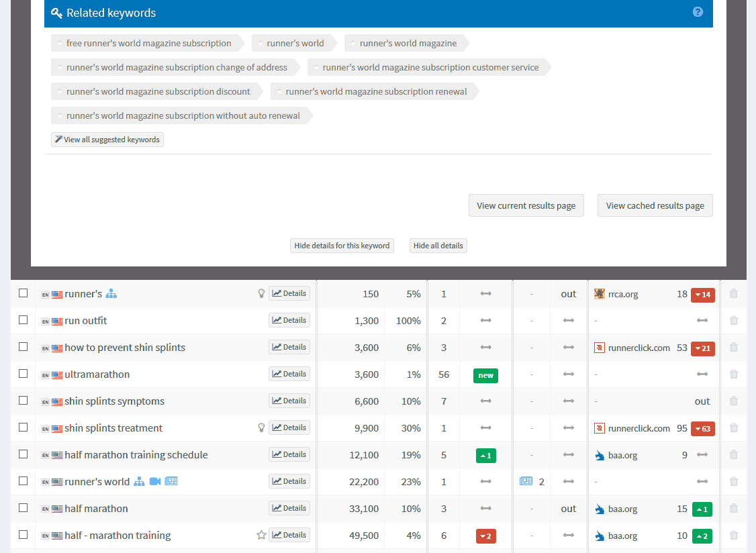Click the green "new" badge on ultramarathon row
The image size is (756, 553).
(485, 376)
